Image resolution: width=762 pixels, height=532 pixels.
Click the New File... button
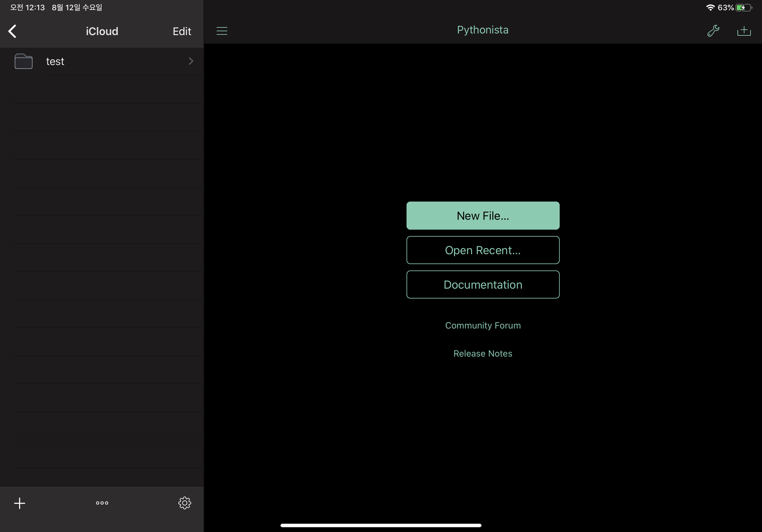click(482, 216)
